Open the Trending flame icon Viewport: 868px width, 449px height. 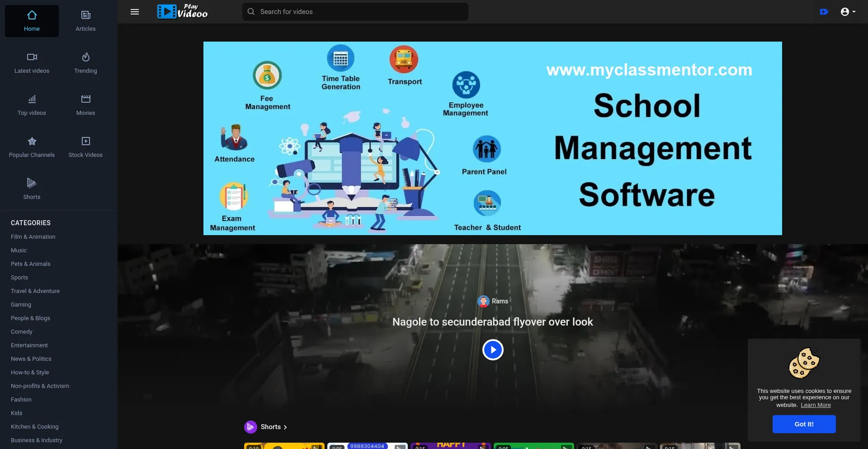pyautogui.click(x=85, y=57)
